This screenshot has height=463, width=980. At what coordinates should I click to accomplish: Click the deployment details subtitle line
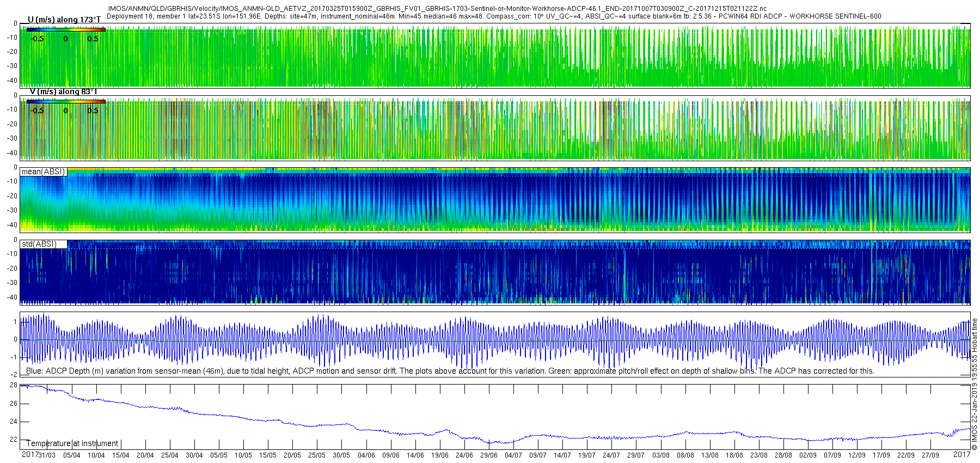click(x=494, y=16)
